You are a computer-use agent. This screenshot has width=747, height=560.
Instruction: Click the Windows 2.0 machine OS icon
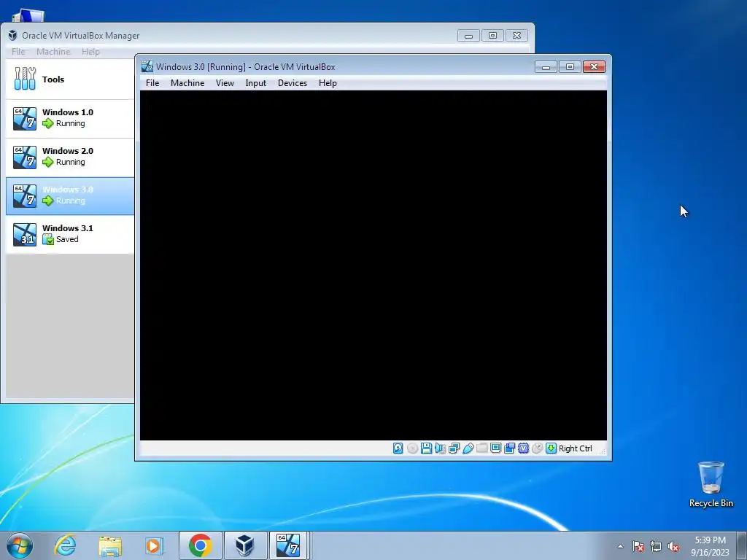(x=25, y=157)
